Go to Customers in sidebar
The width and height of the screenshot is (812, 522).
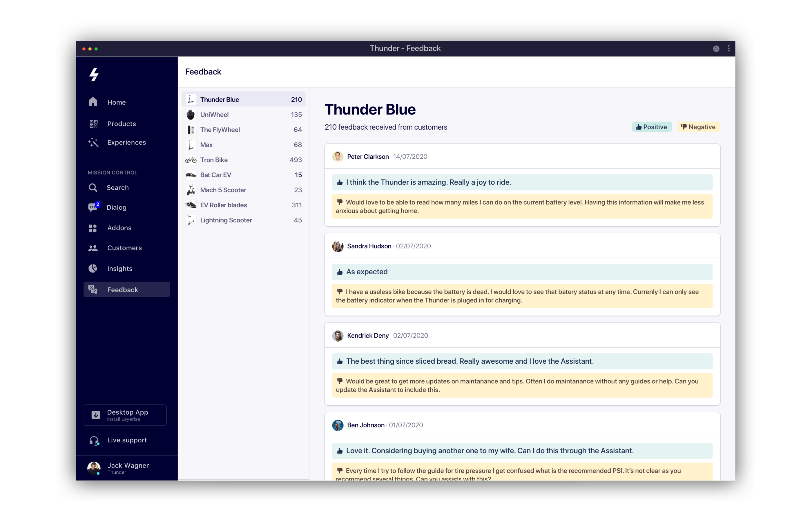(124, 248)
